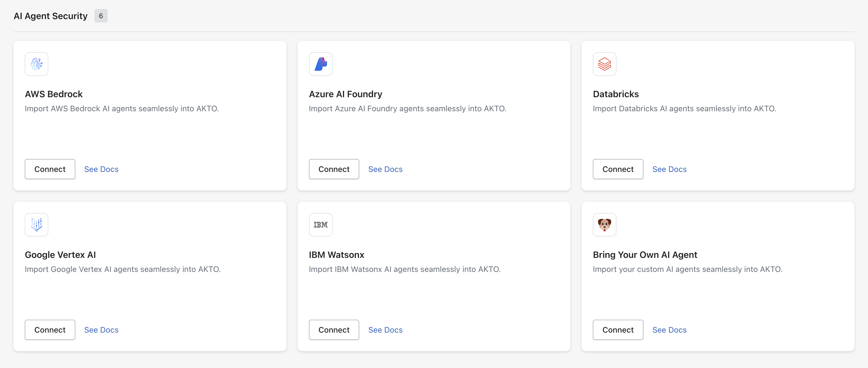This screenshot has height=368, width=868.
Task: Open See Docs for AWS Bedrock
Action: click(x=101, y=169)
